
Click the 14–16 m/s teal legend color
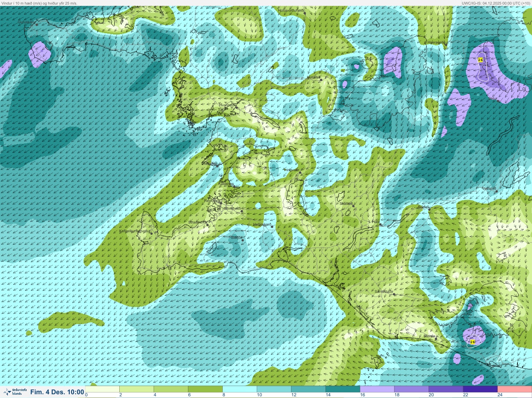pos(343,389)
